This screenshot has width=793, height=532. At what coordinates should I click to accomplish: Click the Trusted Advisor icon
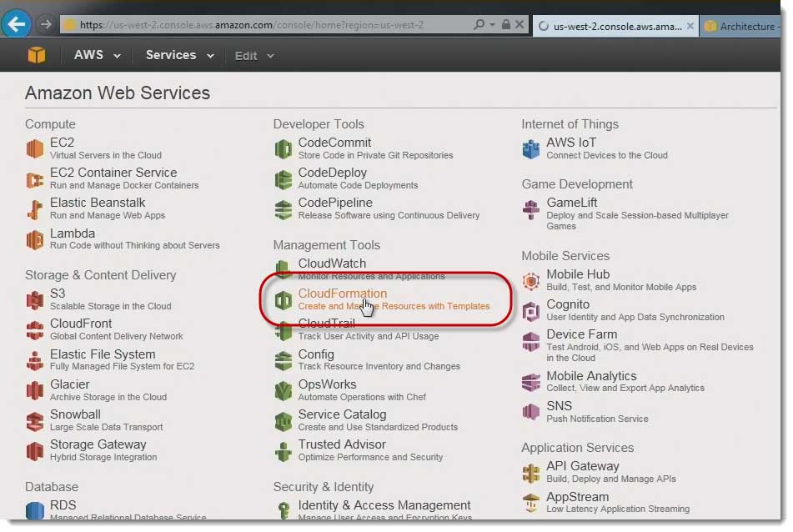pos(284,451)
